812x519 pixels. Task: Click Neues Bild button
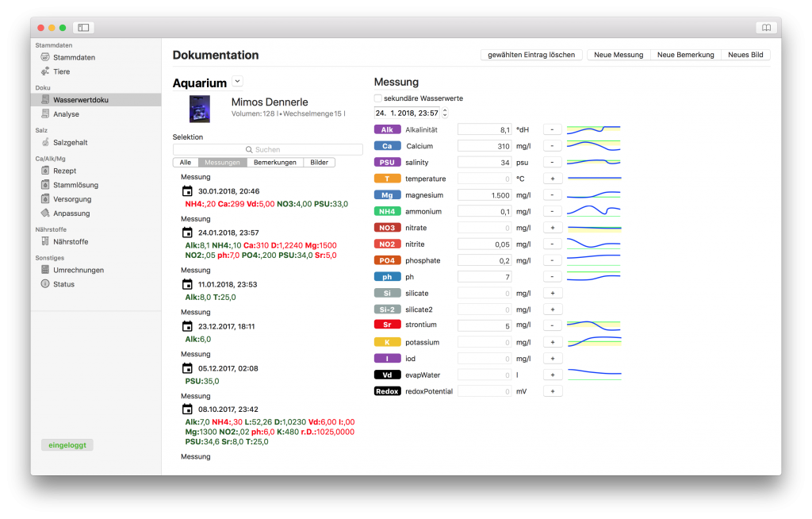745,55
